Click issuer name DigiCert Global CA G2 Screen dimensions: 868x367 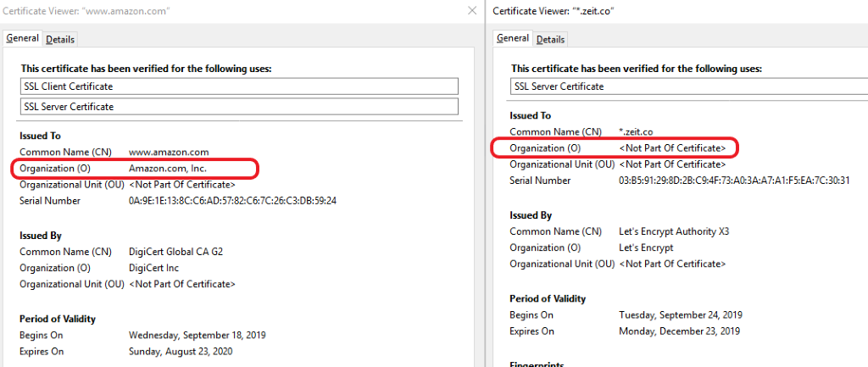click(x=175, y=252)
